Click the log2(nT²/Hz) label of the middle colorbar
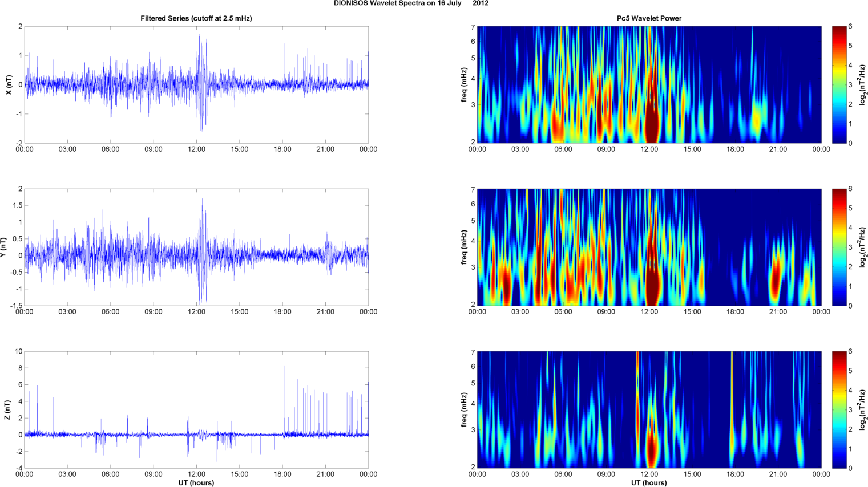868x487 pixels. tap(863, 247)
